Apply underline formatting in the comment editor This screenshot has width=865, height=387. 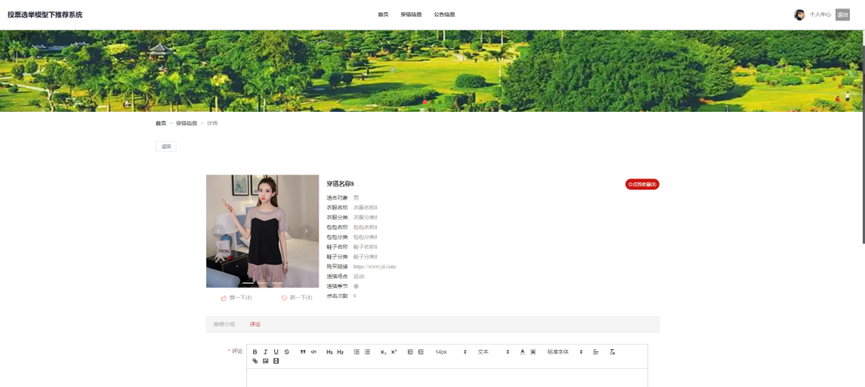click(x=276, y=352)
